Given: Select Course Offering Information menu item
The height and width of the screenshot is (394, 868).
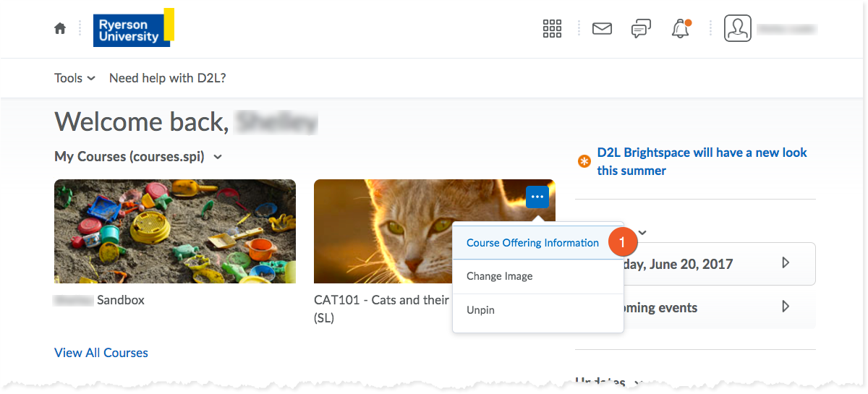Looking at the screenshot, I should coord(532,243).
